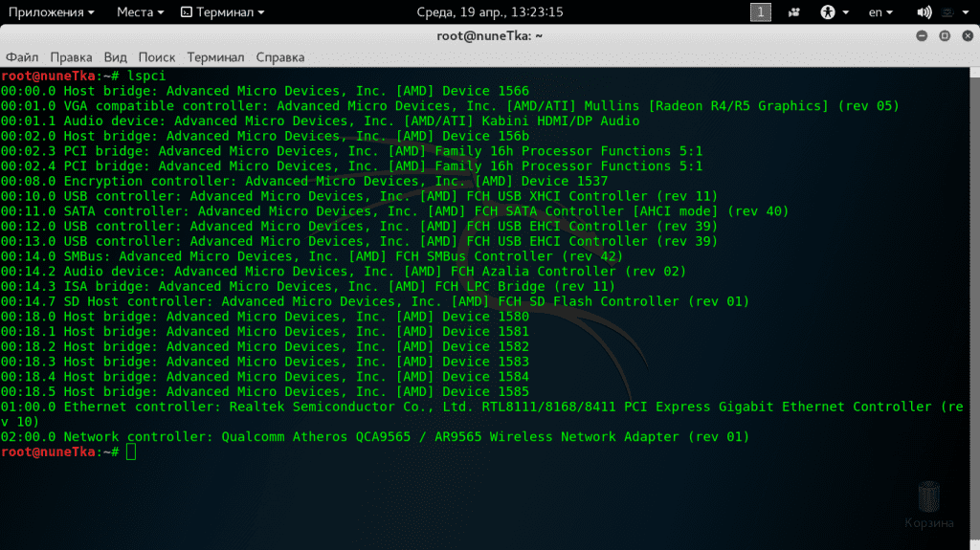Click the workspace 1 indicator
This screenshot has height=550, width=980.
761,12
